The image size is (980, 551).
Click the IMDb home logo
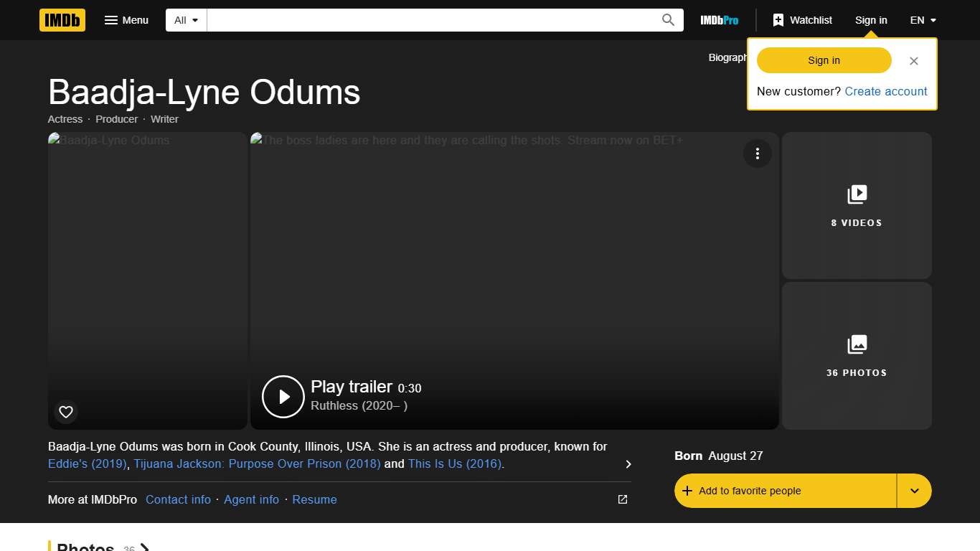click(x=62, y=20)
